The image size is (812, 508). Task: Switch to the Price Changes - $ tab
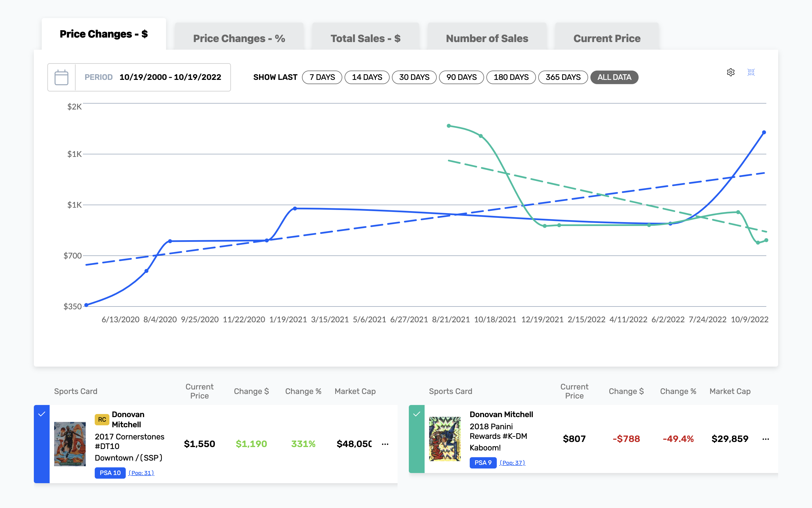tap(104, 34)
